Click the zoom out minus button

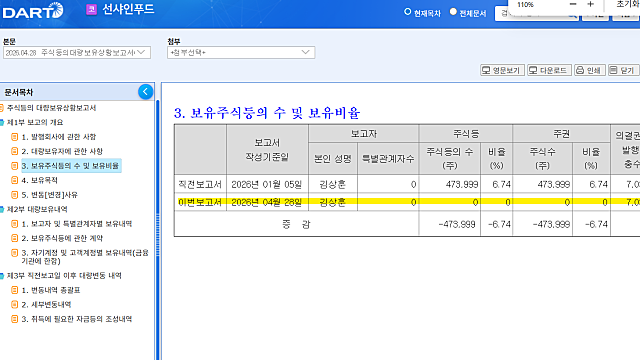coord(573,4)
